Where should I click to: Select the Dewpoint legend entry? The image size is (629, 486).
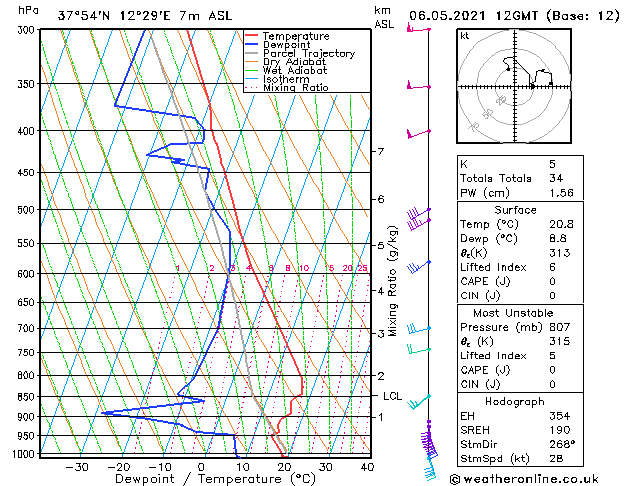click(x=286, y=45)
